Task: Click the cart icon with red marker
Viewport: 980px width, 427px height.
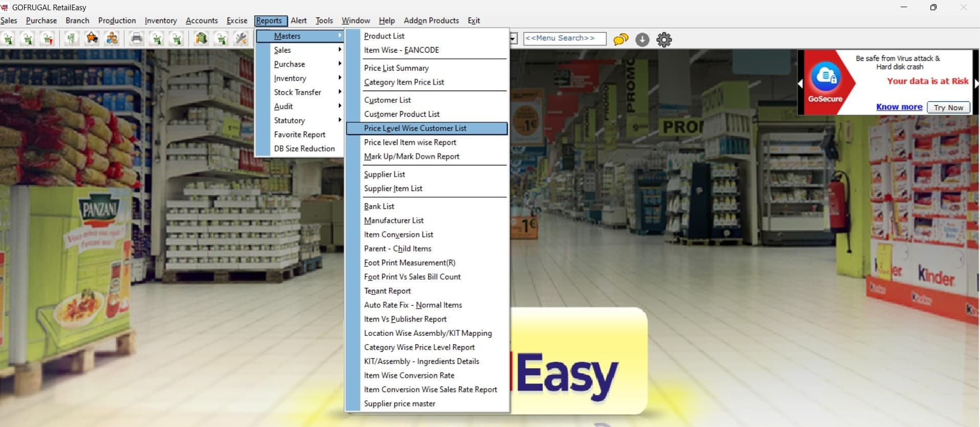Action: coord(47,39)
